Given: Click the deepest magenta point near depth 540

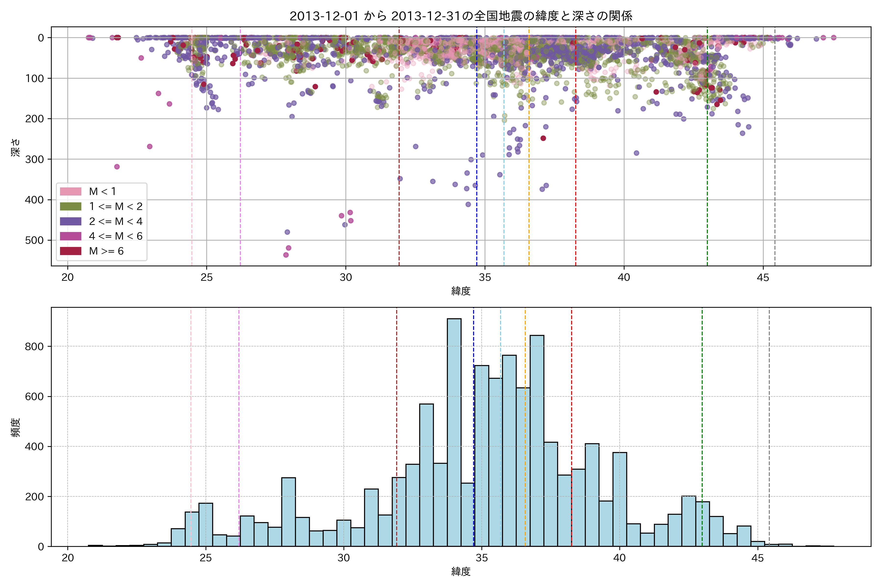Looking at the screenshot, I should [x=286, y=255].
